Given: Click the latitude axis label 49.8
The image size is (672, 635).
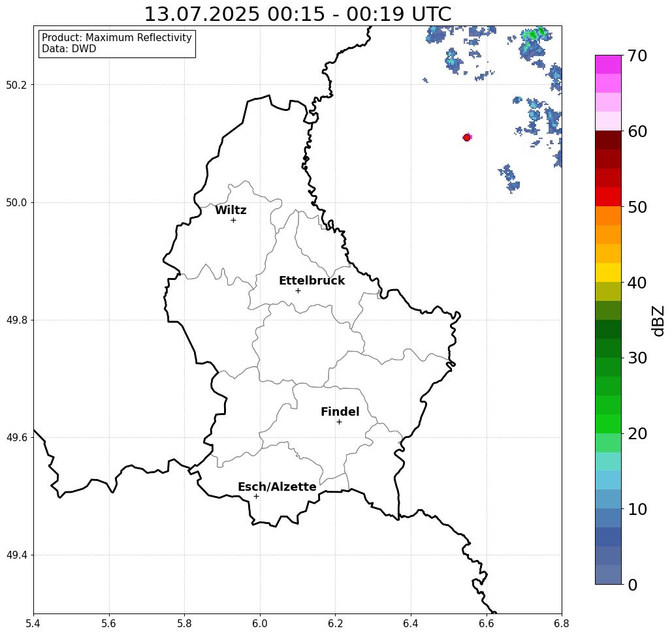Looking at the screenshot, I should [x=16, y=320].
